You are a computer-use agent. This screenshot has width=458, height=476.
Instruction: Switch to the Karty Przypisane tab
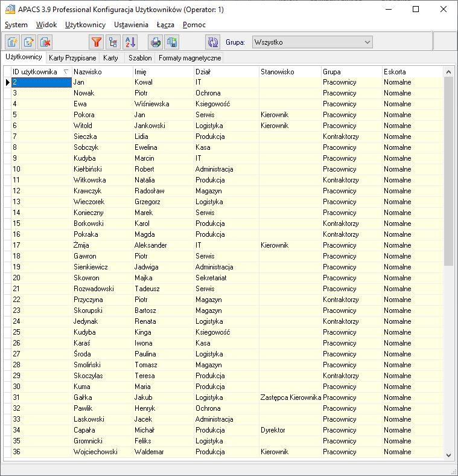tap(72, 57)
